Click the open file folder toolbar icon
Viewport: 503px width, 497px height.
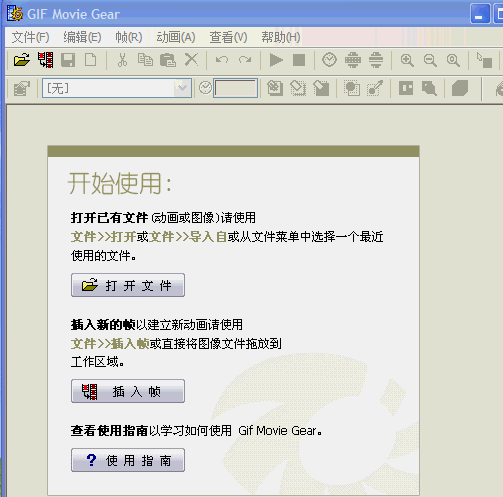[x=22, y=60]
